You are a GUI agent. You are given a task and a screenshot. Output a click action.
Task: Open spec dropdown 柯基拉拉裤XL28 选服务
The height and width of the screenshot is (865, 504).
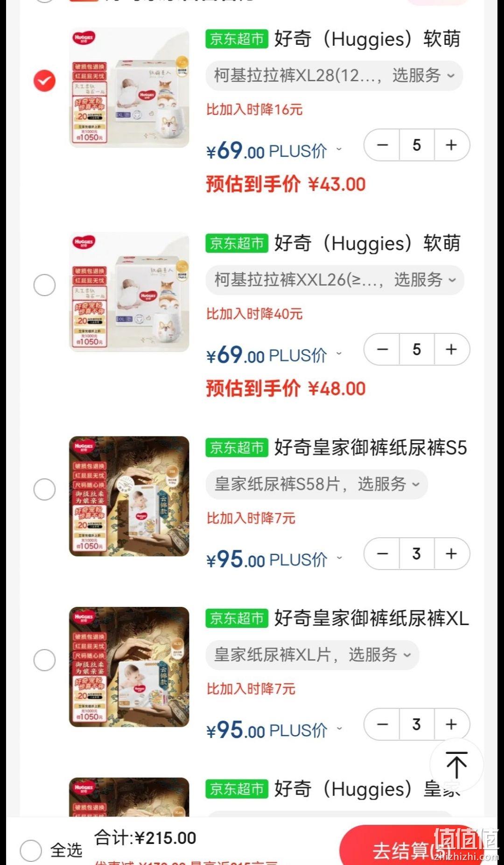point(334,75)
